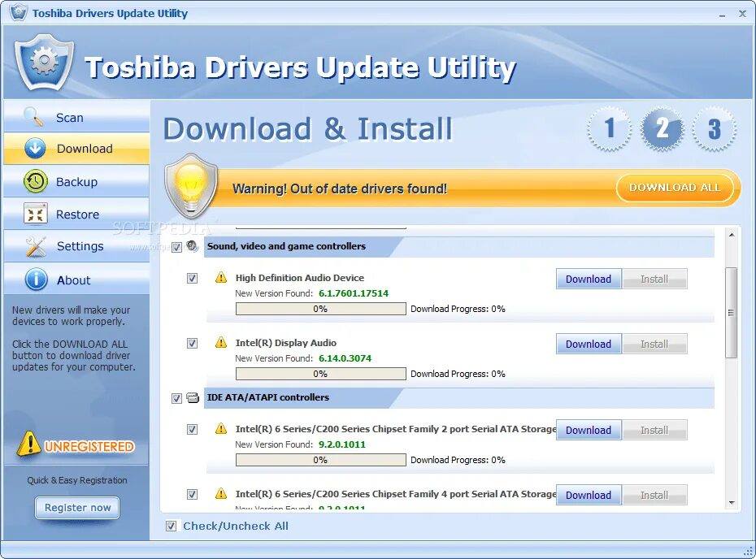Click the Restore arrows icon
Viewport: 756px width, 559px height.
point(35,214)
